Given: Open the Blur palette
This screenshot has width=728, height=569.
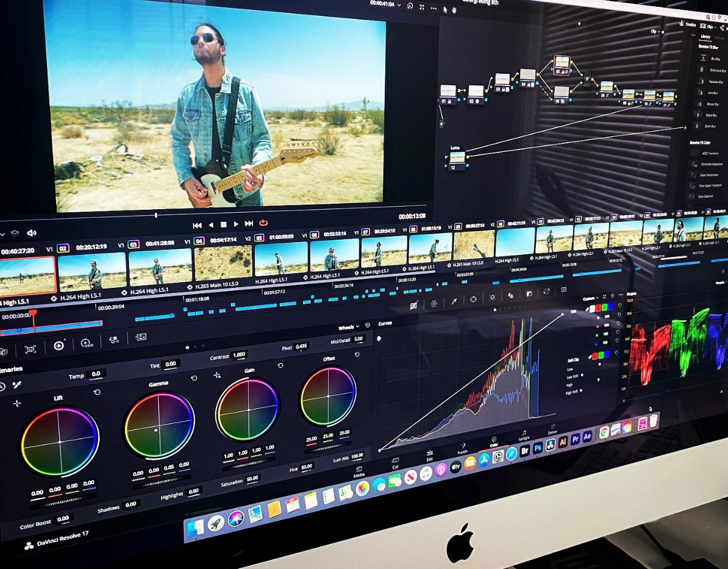Looking at the screenshot, I should point(511,295).
